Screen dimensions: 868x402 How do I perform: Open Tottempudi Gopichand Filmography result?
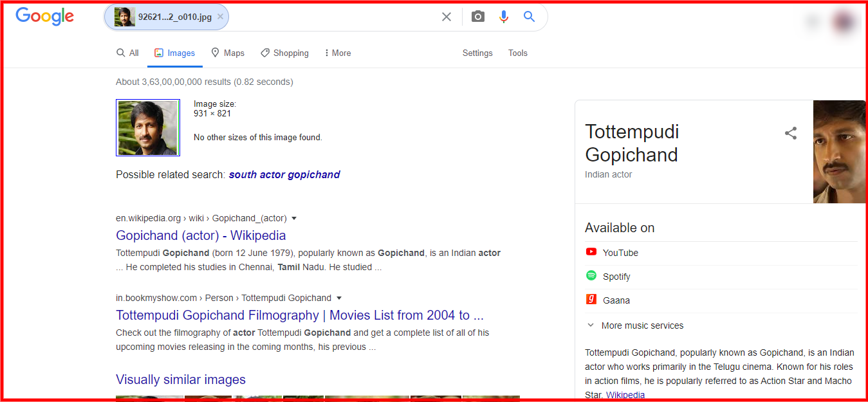pyautogui.click(x=300, y=315)
